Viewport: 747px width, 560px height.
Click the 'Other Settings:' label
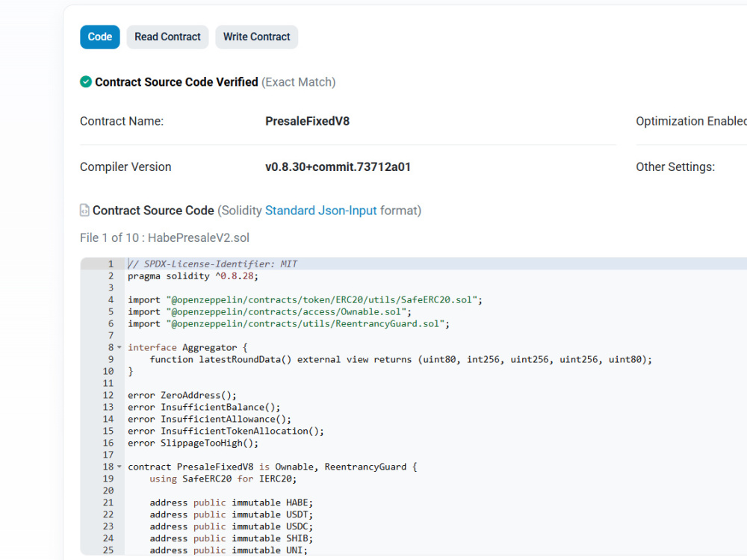[x=675, y=167]
